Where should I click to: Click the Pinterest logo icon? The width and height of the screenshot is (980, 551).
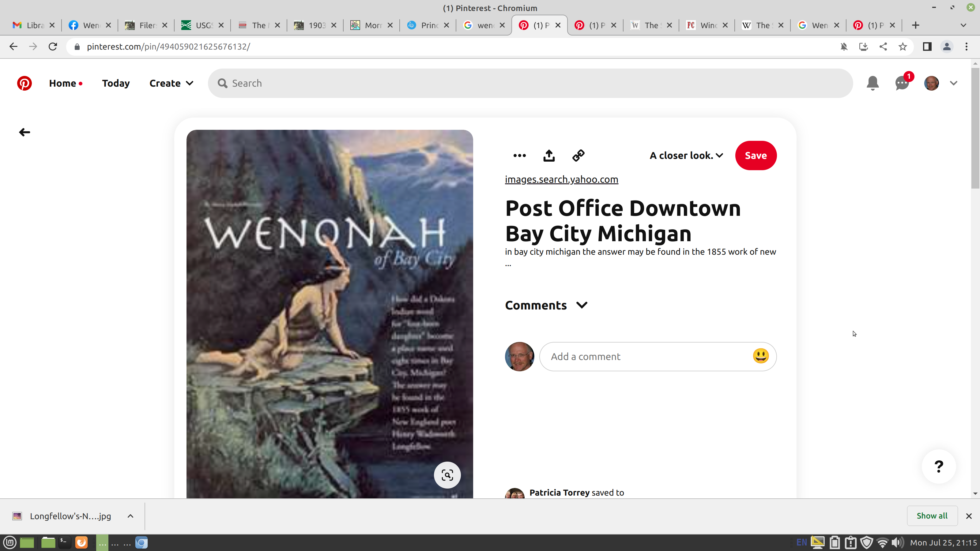tap(24, 83)
